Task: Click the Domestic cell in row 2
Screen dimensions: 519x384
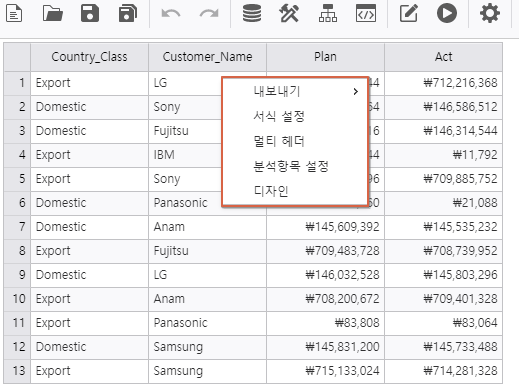Action: [x=89, y=107]
